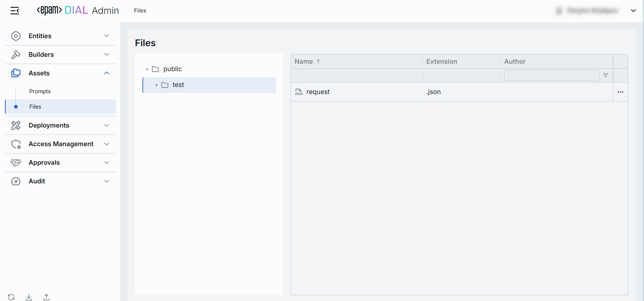This screenshot has width=644, height=301.
Task: Click the download icon at sidebar bottom
Action: point(29,297)
